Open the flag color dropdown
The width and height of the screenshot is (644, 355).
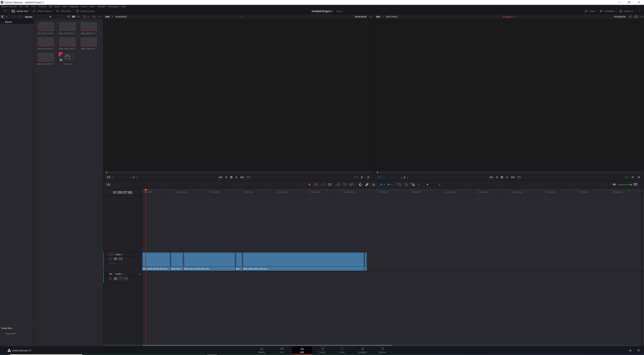coord(384,185)
